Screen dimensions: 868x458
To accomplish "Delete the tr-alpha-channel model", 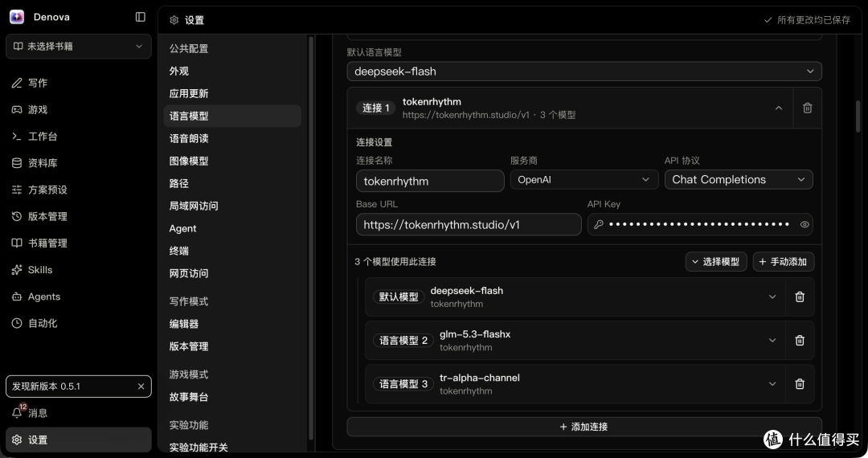I will tap(800, 384).
